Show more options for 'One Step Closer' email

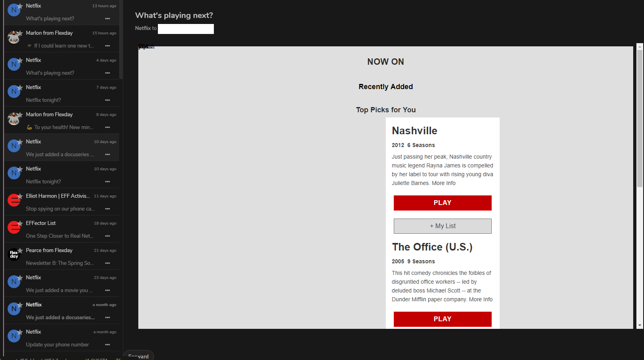[108, 236]
